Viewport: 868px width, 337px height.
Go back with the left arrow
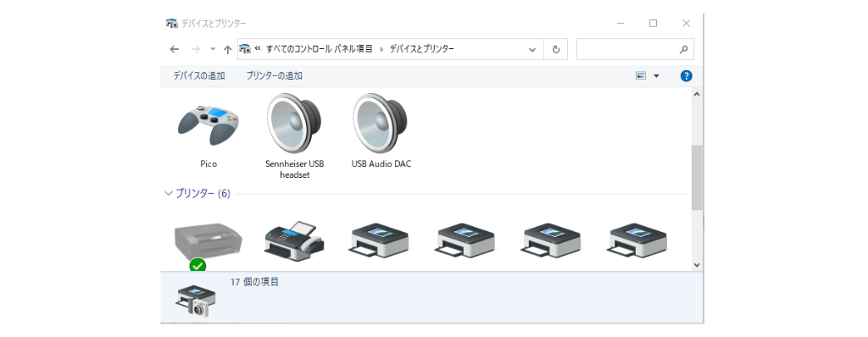175,49
